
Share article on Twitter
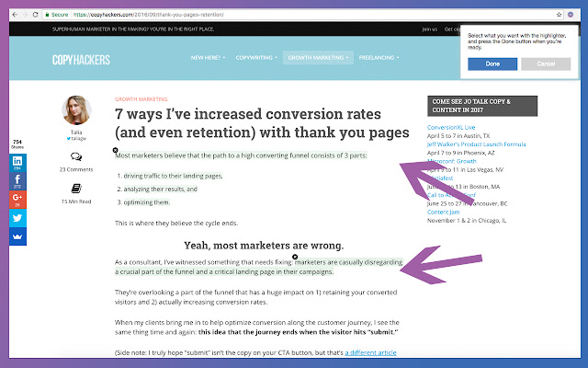click(17, 218)
